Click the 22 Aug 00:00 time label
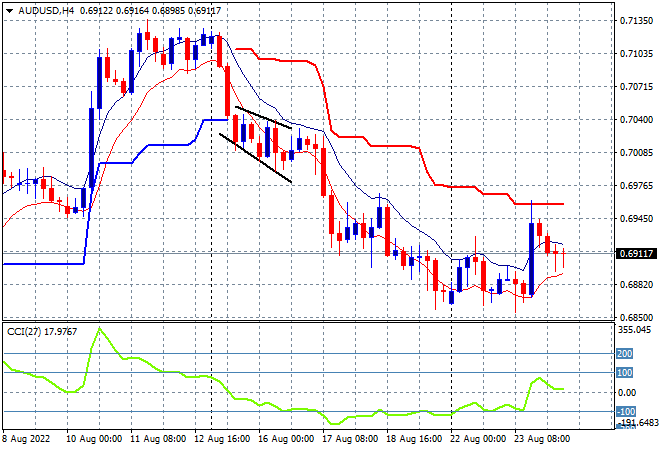This screenshot has height=450, width=660. 478,439
